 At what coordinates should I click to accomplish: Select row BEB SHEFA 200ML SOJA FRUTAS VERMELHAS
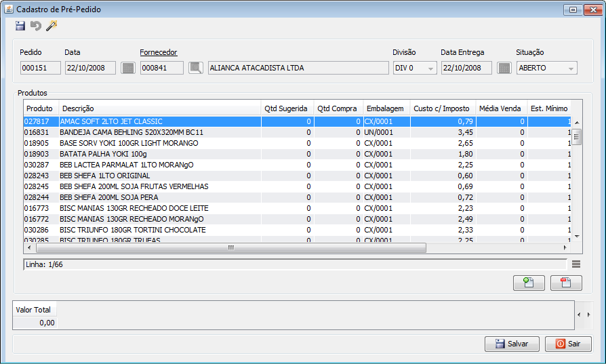(297, 186)
